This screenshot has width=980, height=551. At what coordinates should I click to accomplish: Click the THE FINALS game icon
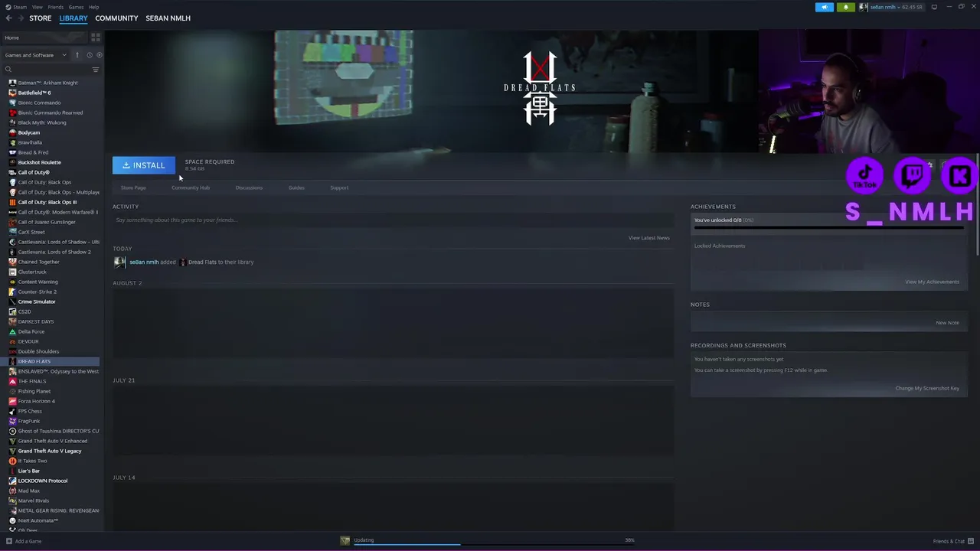coord(12,381)
